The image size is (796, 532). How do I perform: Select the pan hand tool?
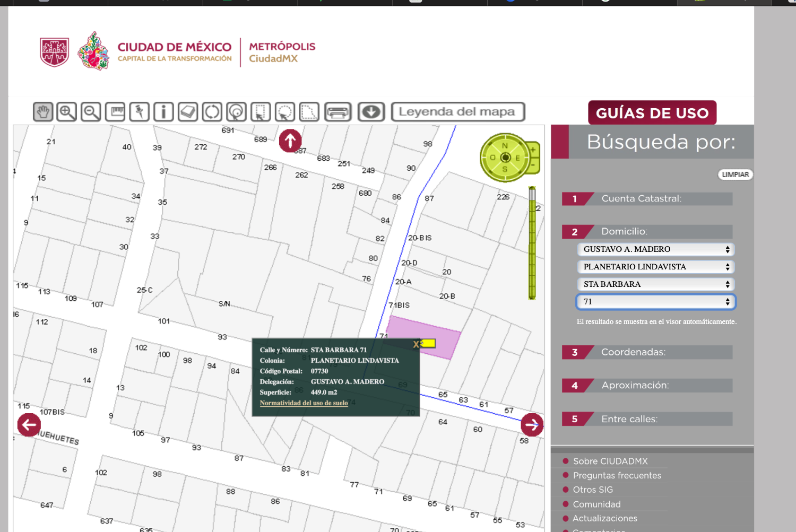tap(43, 112)
